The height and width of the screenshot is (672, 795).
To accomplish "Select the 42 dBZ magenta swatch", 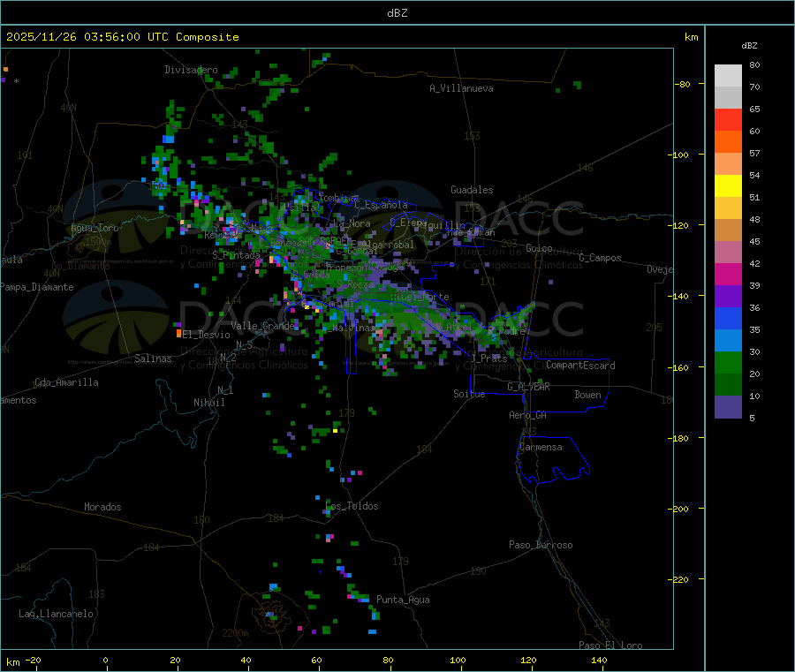I will 728,274.
